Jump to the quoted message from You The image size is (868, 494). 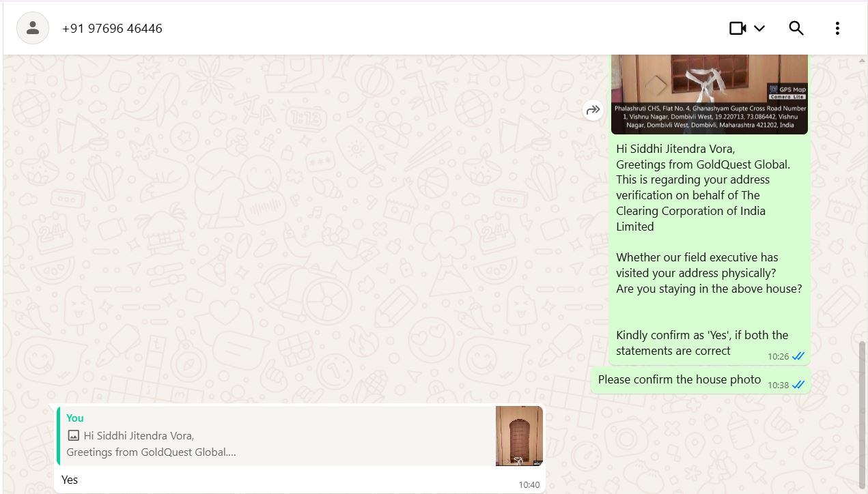[300, 436]
